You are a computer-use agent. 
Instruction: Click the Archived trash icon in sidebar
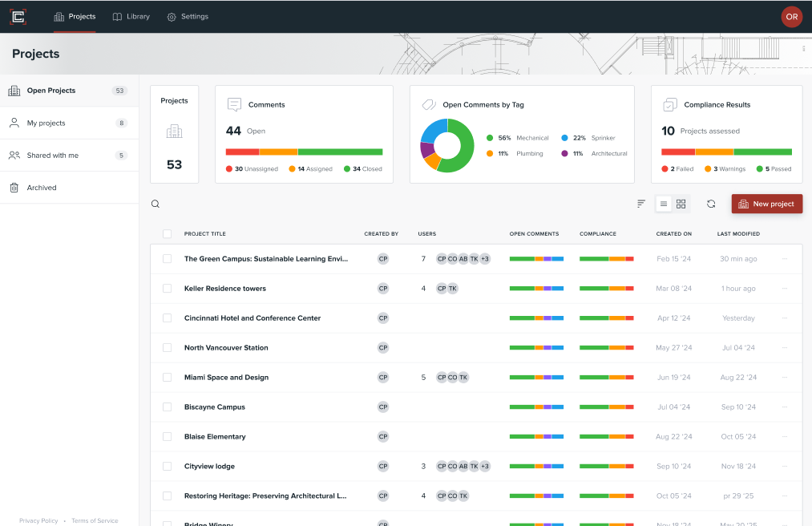[x=14, y=188]
